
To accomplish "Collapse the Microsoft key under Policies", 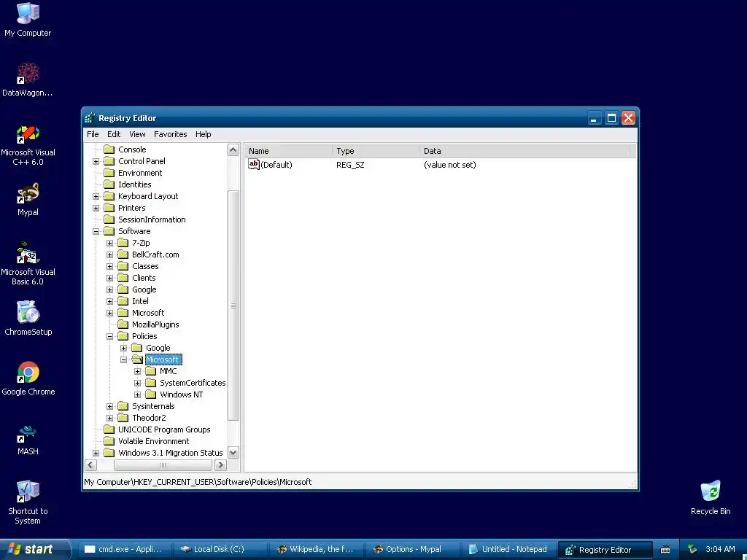I will coord(123,359).
